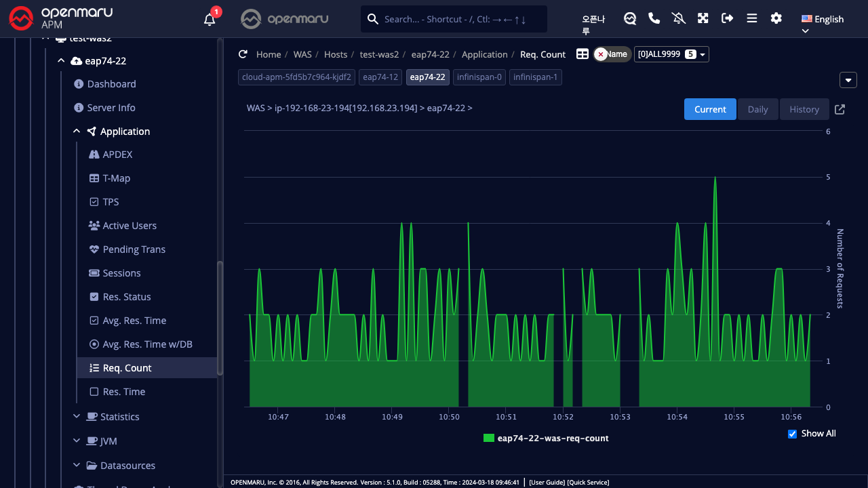Screen dimensions: 868x488
Task: Open the notification bell alerts
Action: pos(210,19)
